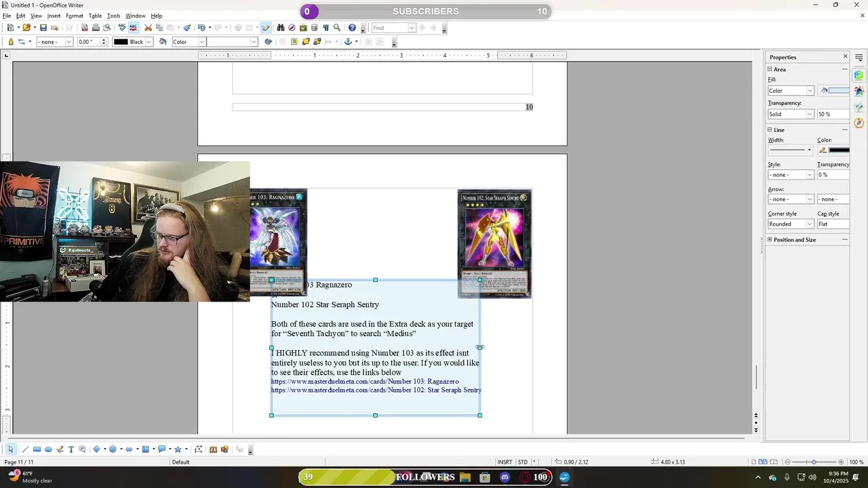Open the Table menu

pos(95,16)
